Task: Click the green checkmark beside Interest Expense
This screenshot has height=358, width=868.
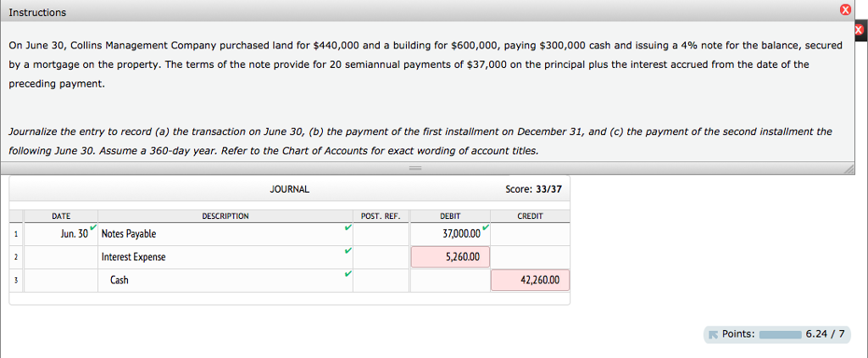Action: [347, 252]
